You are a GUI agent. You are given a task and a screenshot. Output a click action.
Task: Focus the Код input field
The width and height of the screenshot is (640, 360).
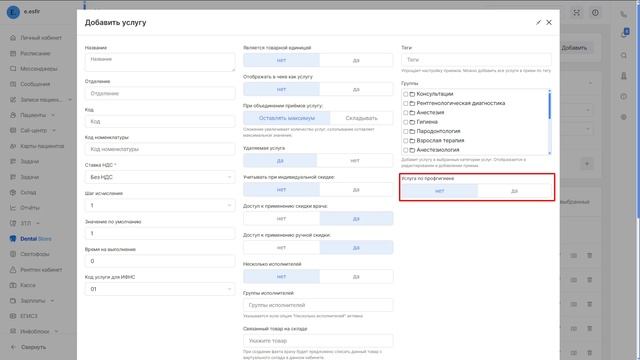click(160, 122)
